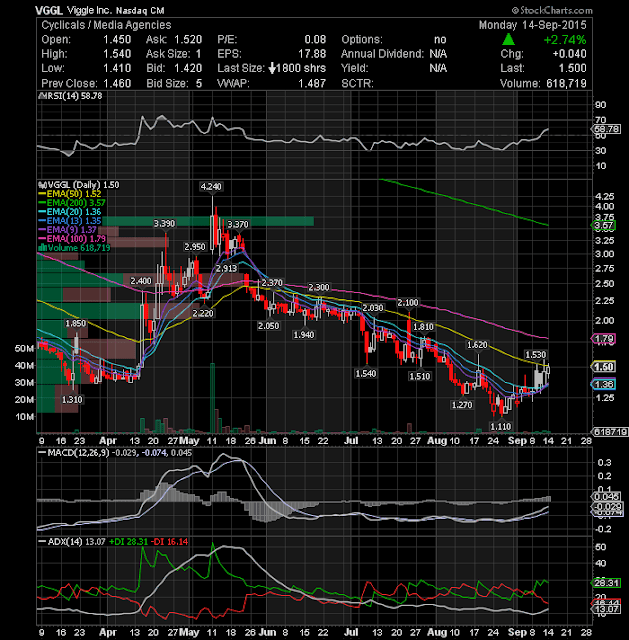
Task: Click the +DI 28.31 legend text
Action: [129, 542]
